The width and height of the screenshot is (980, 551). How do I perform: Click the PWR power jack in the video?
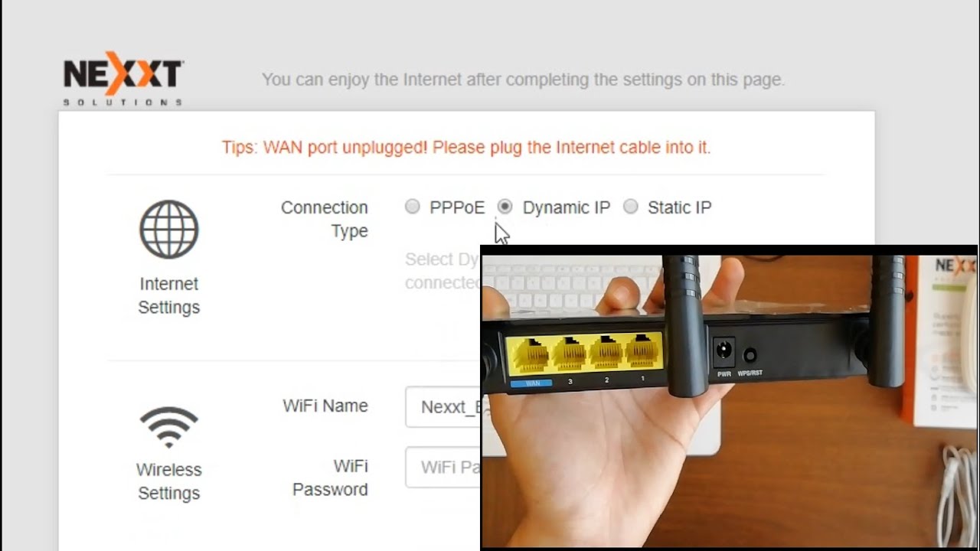point(724,353)
